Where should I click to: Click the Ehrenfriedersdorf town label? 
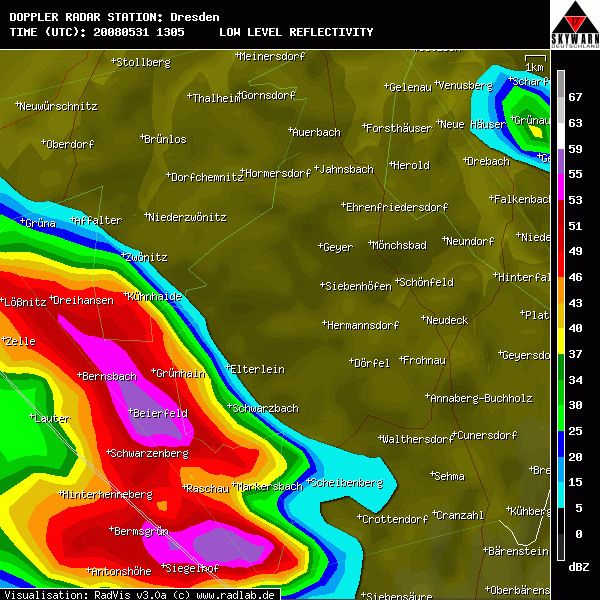click(395, 207)
